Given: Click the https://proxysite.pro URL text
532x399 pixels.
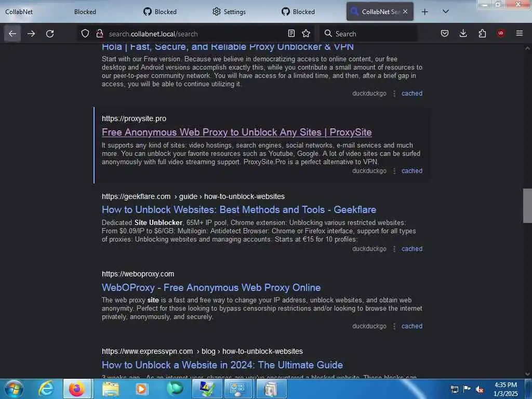Looking at the screenshot, I should pyautogui.click(x=134, y=119).
